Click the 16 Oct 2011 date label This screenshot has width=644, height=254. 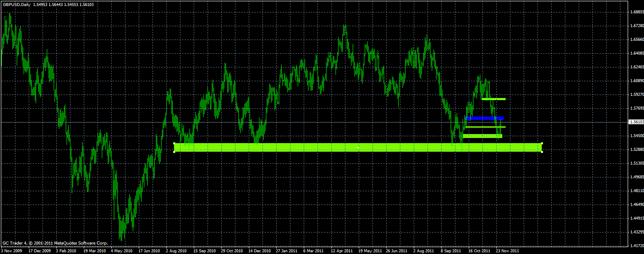[479, 251]
